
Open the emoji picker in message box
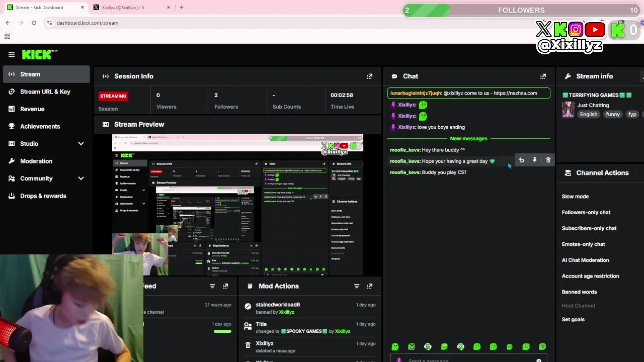point(539,360)
